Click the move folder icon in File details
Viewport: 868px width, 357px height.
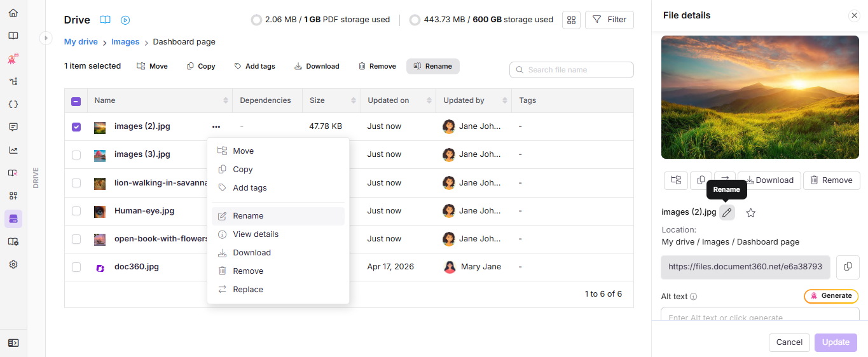676,180
